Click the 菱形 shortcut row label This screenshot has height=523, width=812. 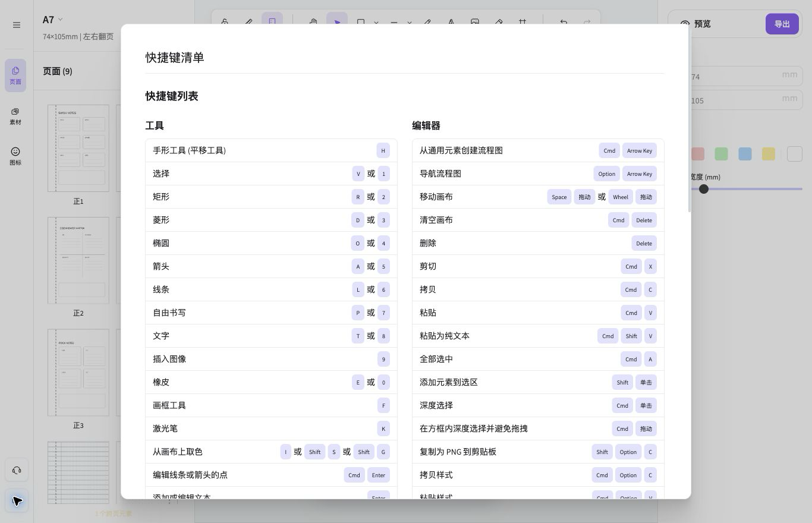[x=161, y=220]
